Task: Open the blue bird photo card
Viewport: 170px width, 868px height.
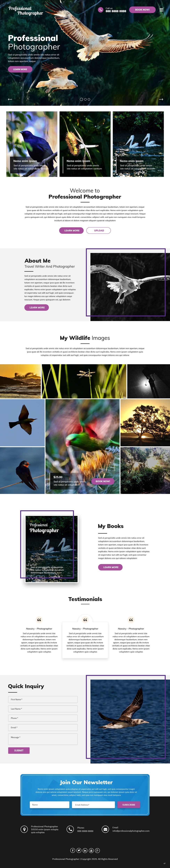Action: click(32, 144)
